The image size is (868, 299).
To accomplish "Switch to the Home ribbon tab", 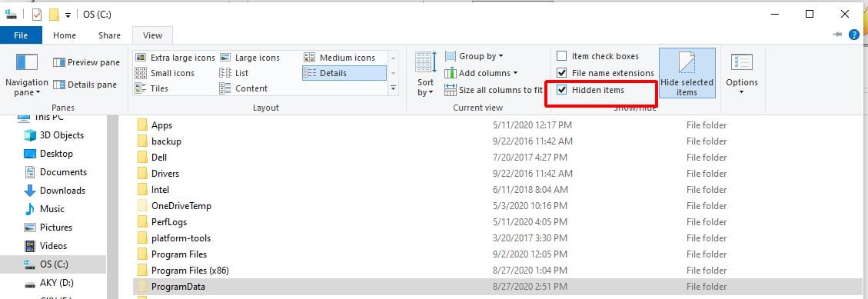I will (65, 35).
